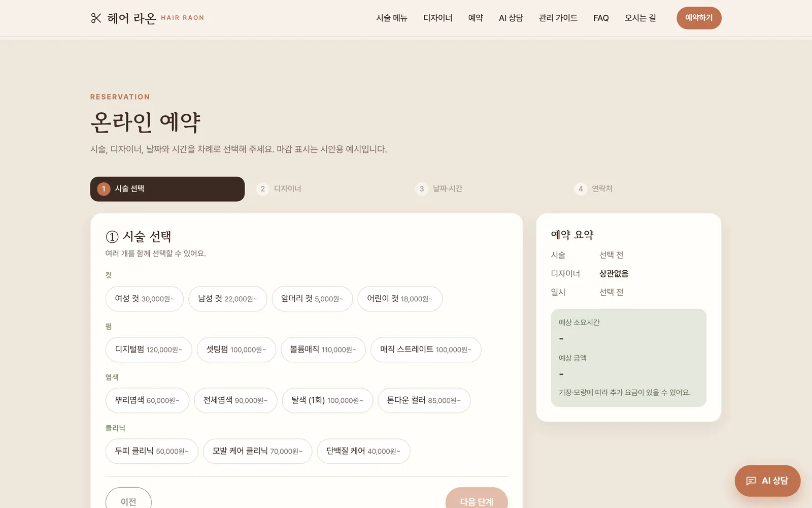812x508 pixels.
Task: Select the 볼륨매직 option
Action: (323, 350)
